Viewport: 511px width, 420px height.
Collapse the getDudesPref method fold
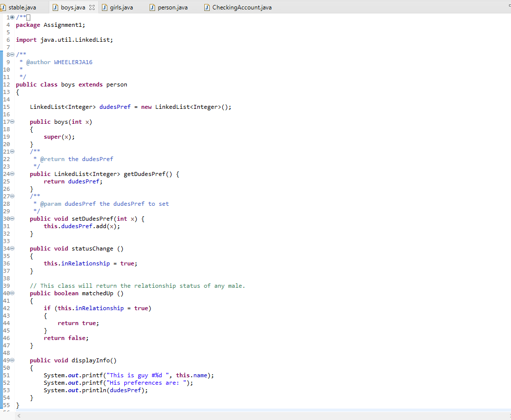click(x=11, y=173)
